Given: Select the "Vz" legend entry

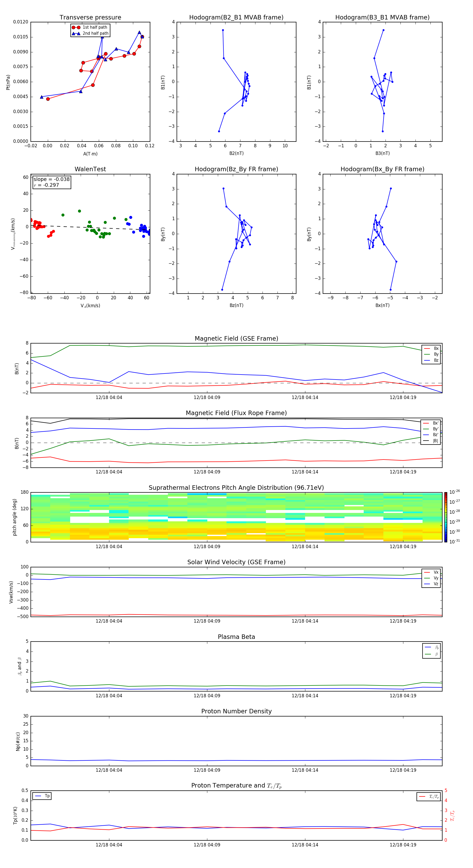Looking at the screenshot, I should pyautogui.click(x=431, y=584).
